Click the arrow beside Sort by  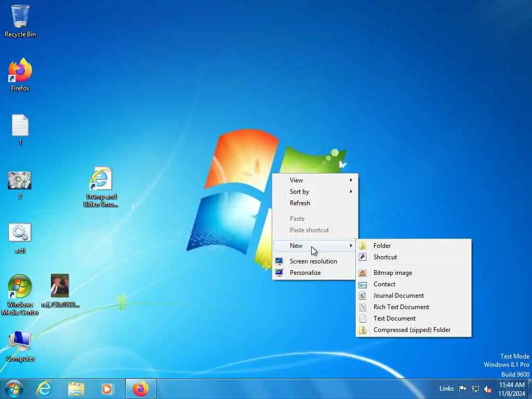click(x=351, y=192)
